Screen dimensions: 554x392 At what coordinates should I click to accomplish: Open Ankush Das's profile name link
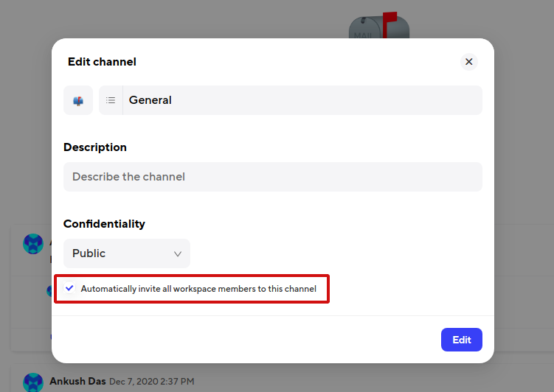click(x=77, y=381)
